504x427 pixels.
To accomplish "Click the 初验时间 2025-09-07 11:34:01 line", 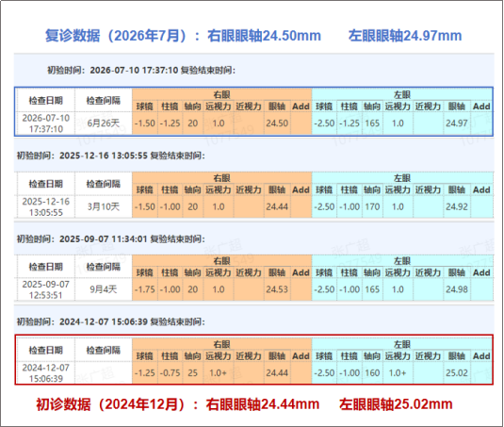I will (x=111, y=239).
